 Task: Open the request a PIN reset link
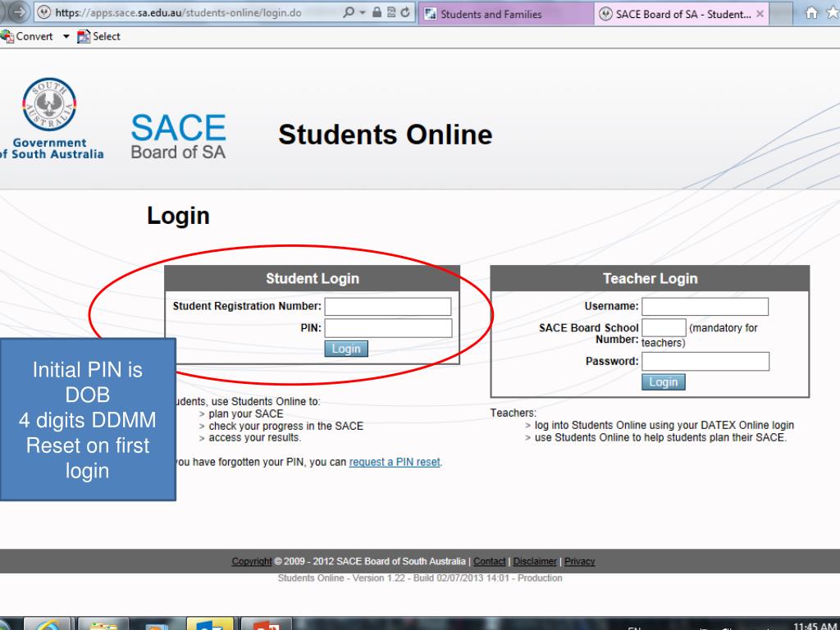pyautogui.click(x=395, y=462)
